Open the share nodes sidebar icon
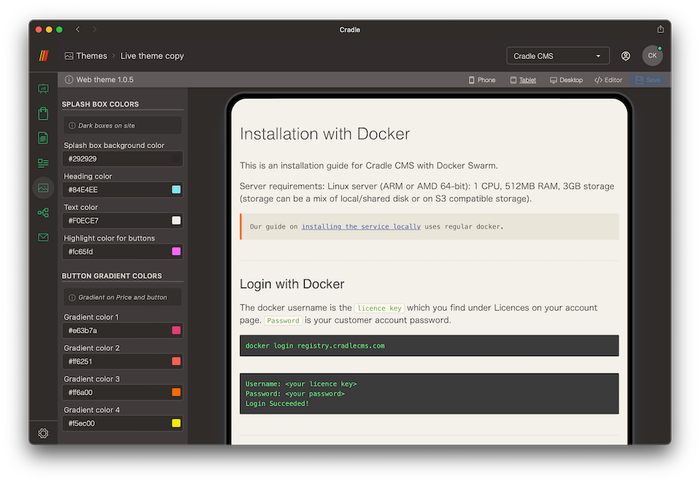Screen dimensions: 700x483 (x=43, y=212)
